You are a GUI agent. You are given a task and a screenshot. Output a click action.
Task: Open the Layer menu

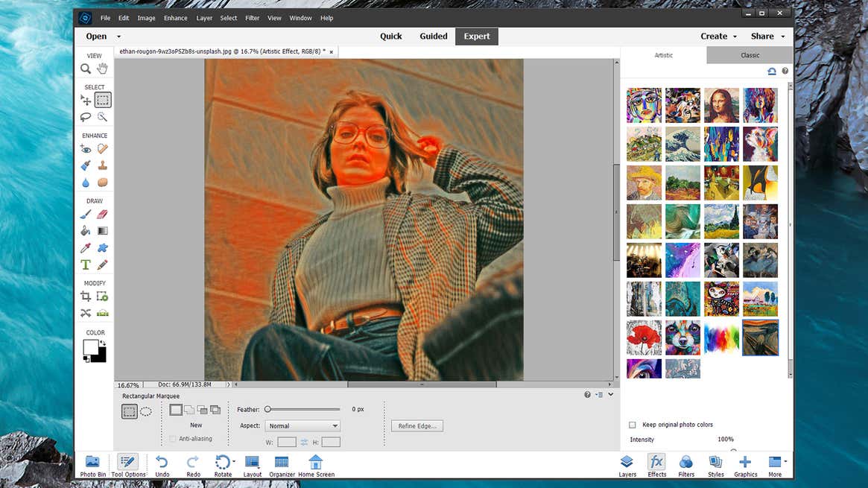coord(203,19)
